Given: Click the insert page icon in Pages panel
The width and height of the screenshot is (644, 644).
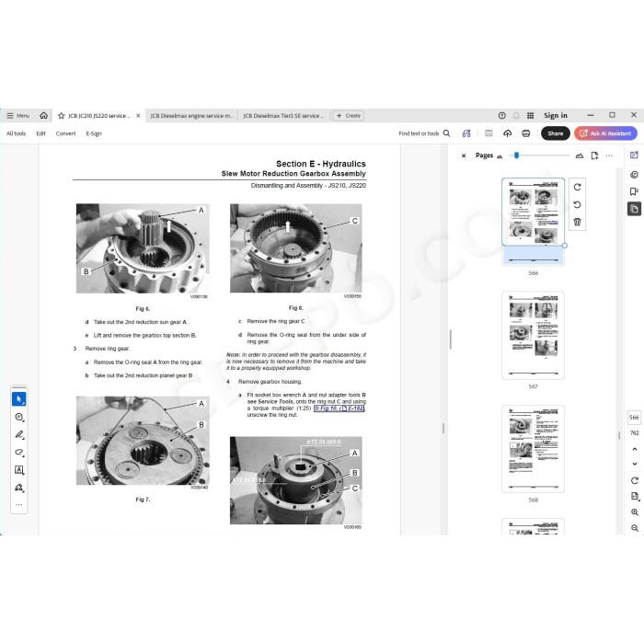Looking at the screenshot, I should click(x=594, y=155).
